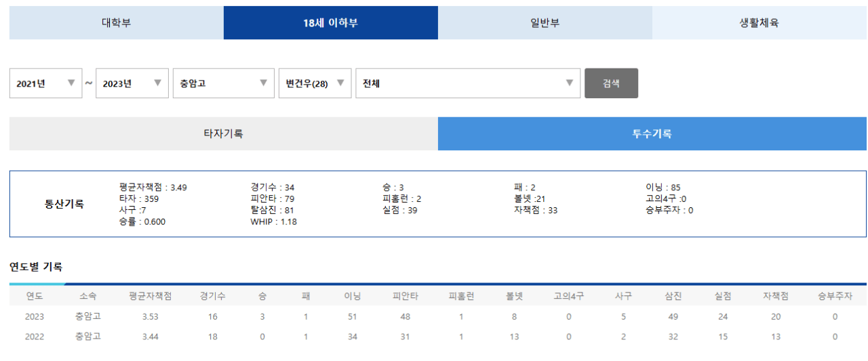Click the 2022 year cell
Viewport: 868px width, 361px height.
point(35,337)
